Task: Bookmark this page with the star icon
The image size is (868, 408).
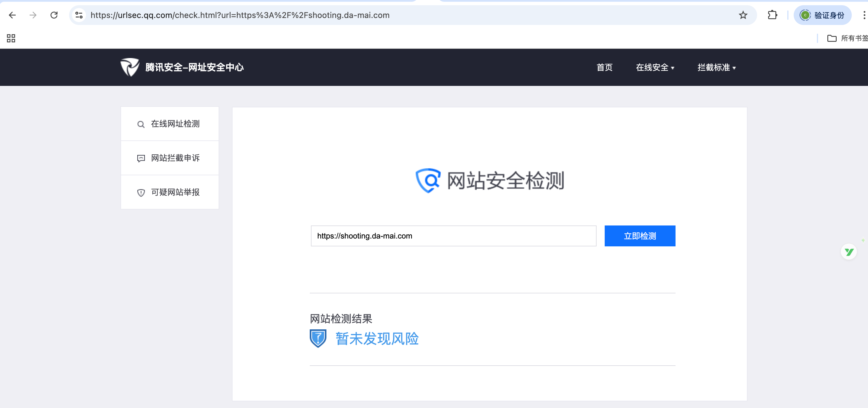Action: click(x=743, y=15)
